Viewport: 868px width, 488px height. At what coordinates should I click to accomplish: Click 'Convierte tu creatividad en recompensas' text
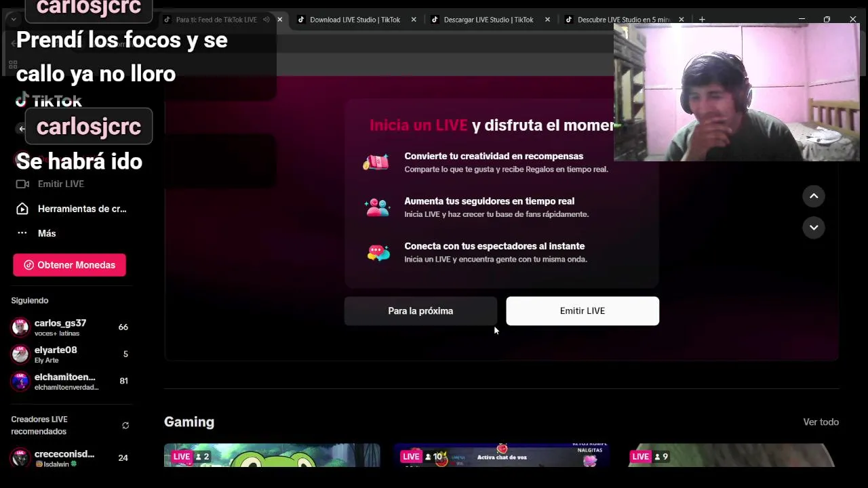point(494,156)
